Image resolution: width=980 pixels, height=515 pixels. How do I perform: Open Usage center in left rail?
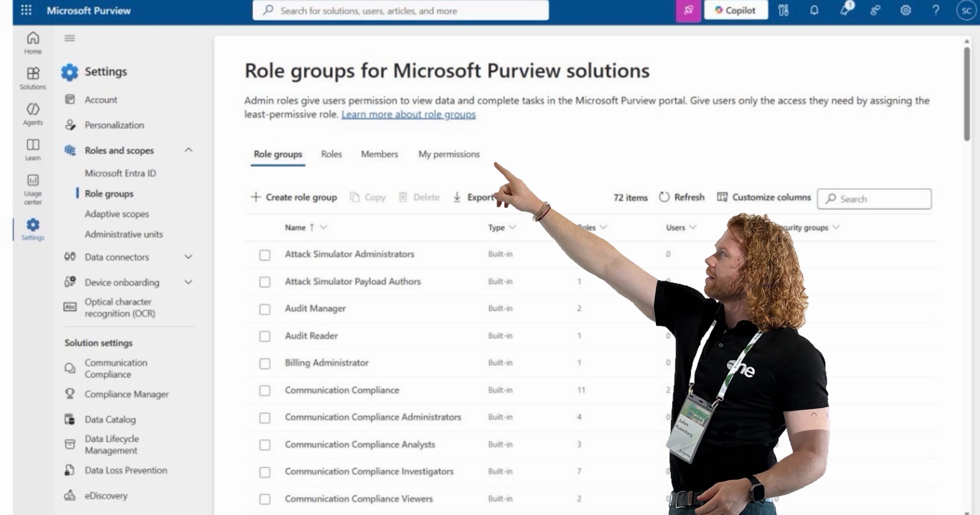[x=33, y=189]
